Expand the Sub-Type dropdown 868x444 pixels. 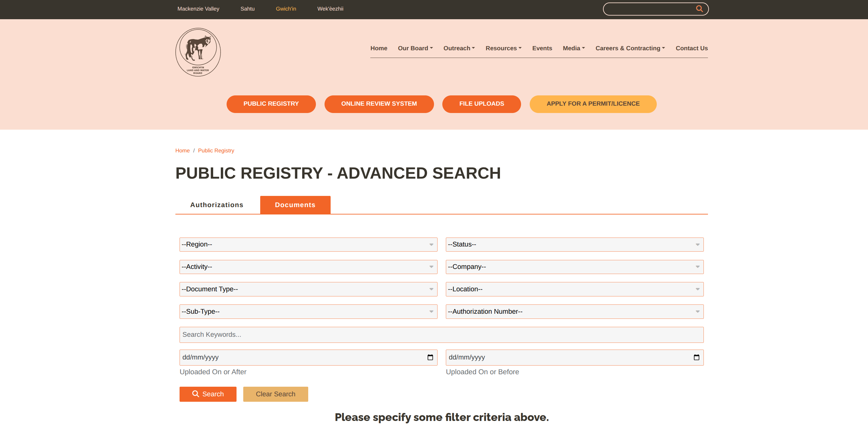click(308, 311)
